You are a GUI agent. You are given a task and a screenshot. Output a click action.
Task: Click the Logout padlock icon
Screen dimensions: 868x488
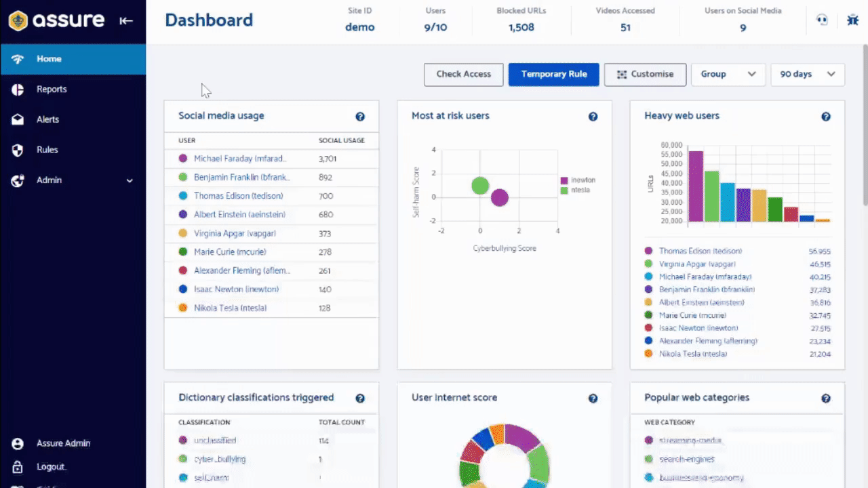point(18,467)
